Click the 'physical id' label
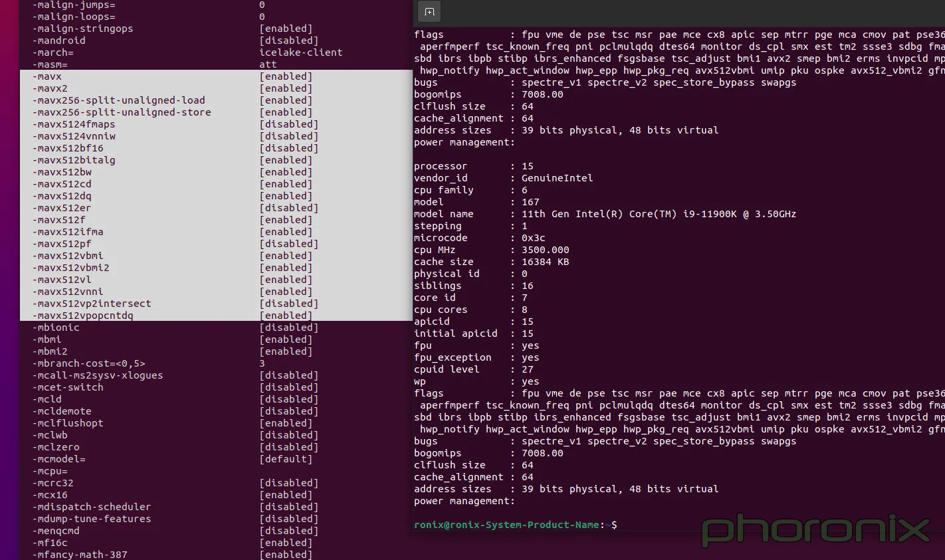This screenshot has height=560, width=945. 447,274
